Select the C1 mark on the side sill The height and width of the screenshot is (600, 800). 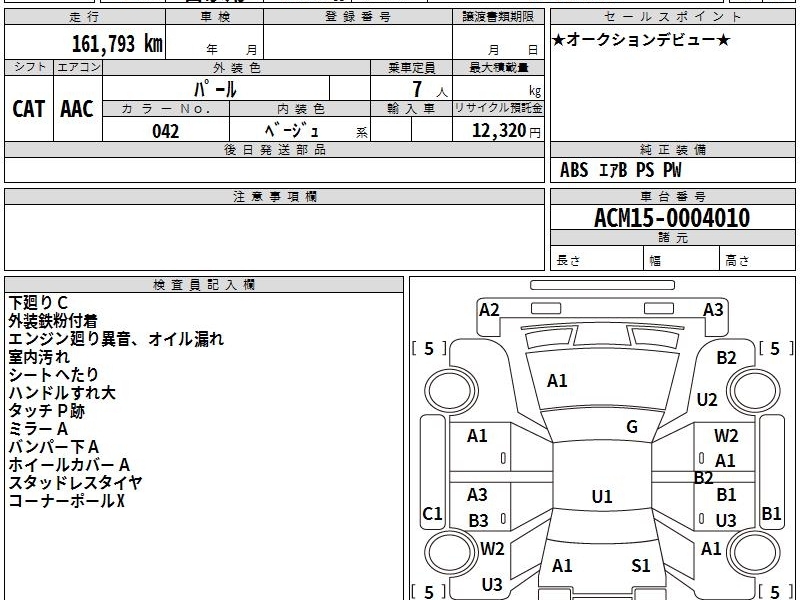point(432,514)
